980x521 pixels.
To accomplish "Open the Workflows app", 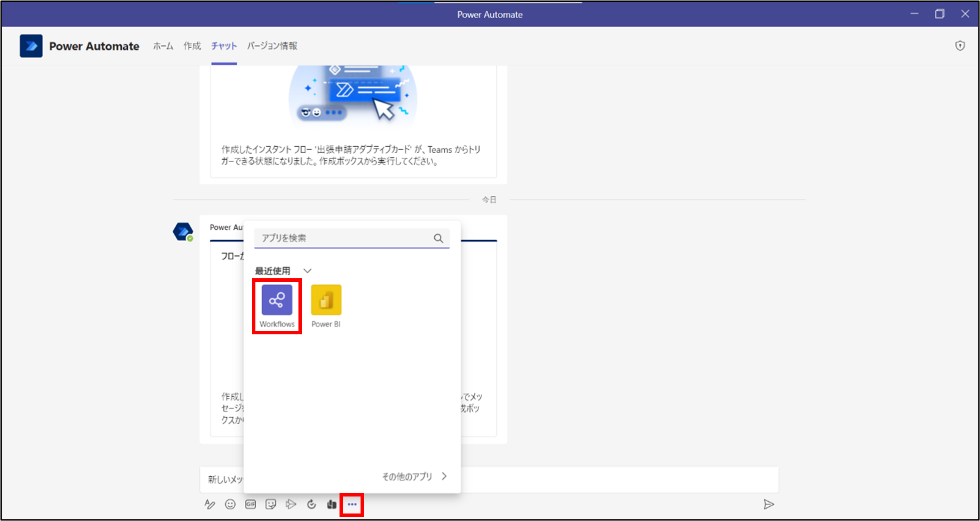I will tap(277, 306).
